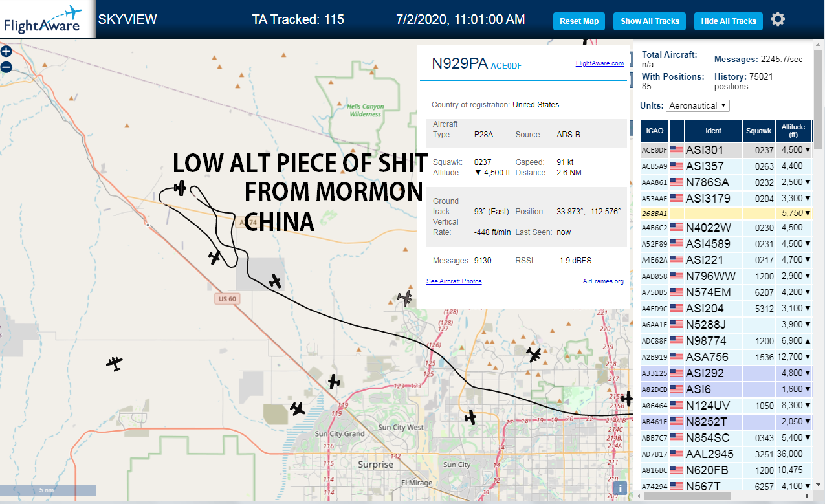Viewport: 825px width, 504px height.
Task: Select the ASI6 row in aircraft table
Action: point(726,389)
